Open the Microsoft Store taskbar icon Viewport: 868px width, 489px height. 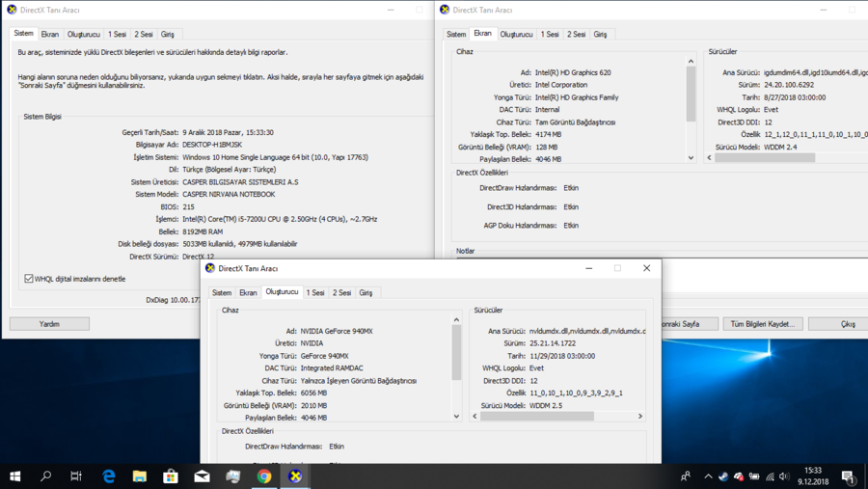click(171, 476)
